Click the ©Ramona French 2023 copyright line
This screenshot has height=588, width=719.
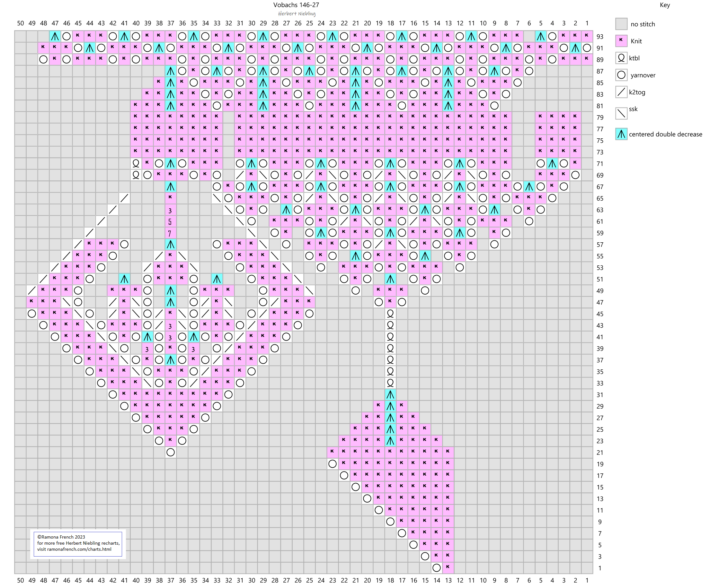[61, 537]
